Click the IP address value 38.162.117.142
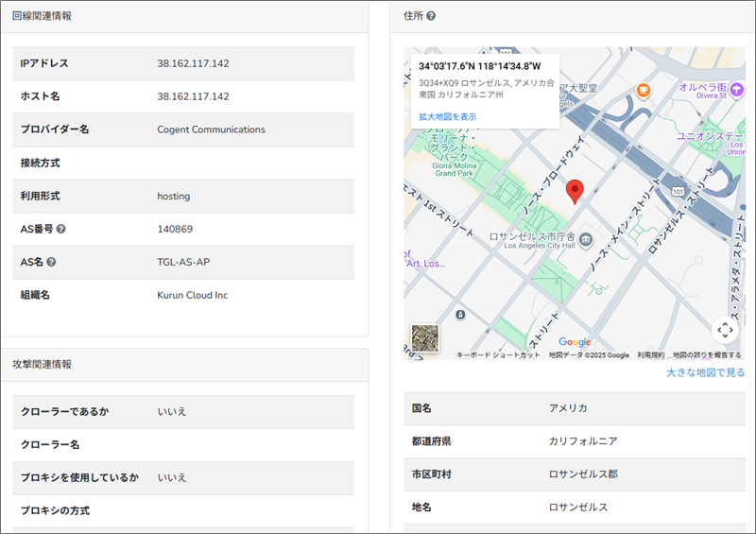Image resolution: width=756 pixels, height=534 pixels. tap(193, 63)
